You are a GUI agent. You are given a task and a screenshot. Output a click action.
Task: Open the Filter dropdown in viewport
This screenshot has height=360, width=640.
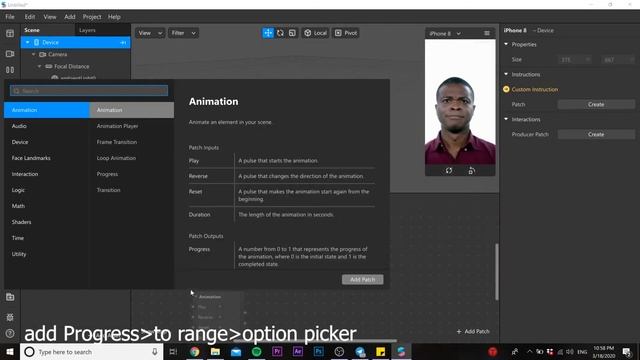[x=183, y=33]
